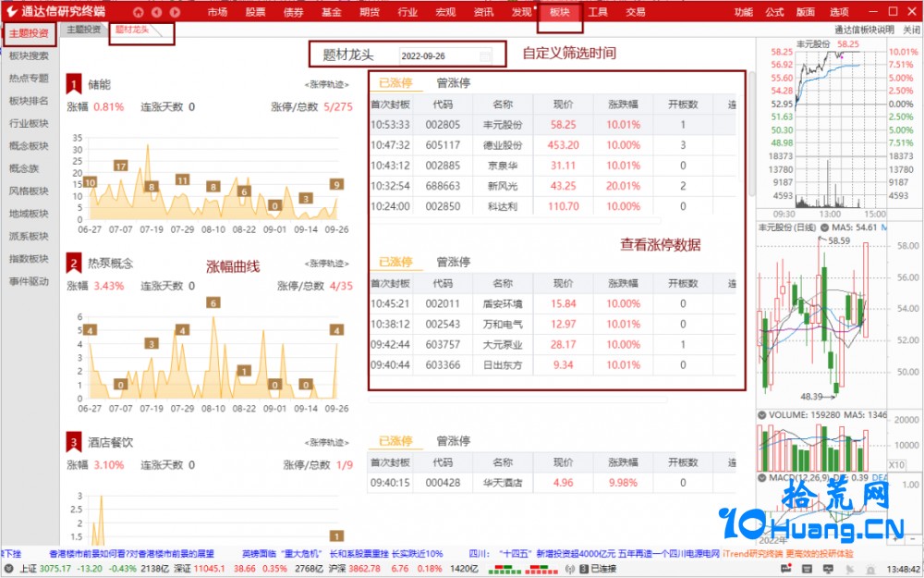
Task: Click the monitor icon in status bar
Action: [828, 569]
